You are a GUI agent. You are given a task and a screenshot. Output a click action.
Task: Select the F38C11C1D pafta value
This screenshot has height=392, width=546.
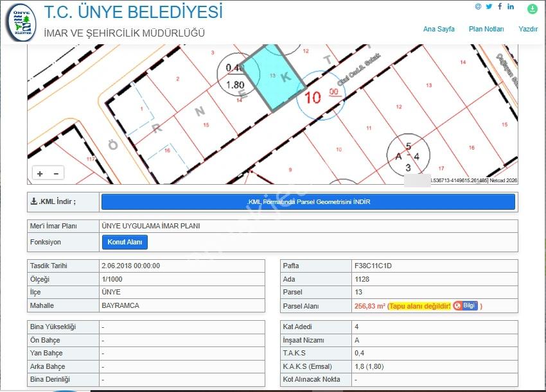tap(373, 266)
